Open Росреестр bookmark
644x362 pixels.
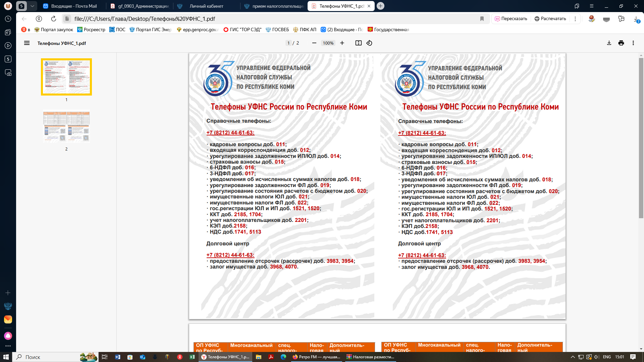click(x=91, y=29)
